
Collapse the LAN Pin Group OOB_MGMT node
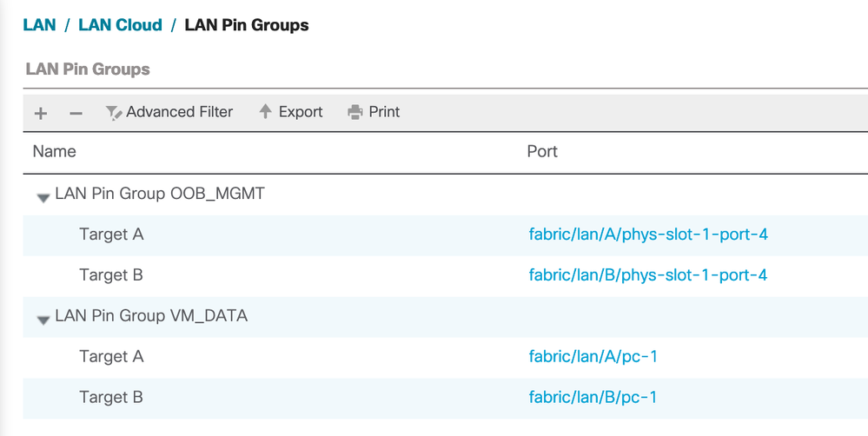(43, 197)
